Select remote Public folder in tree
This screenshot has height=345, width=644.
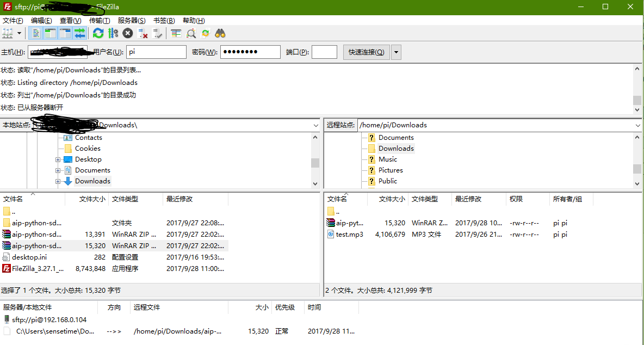[x=388, y=181]
